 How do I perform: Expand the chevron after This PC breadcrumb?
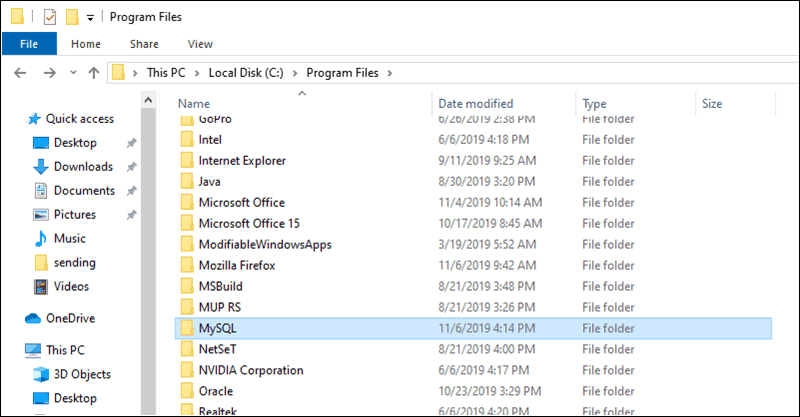pos(197,73)
